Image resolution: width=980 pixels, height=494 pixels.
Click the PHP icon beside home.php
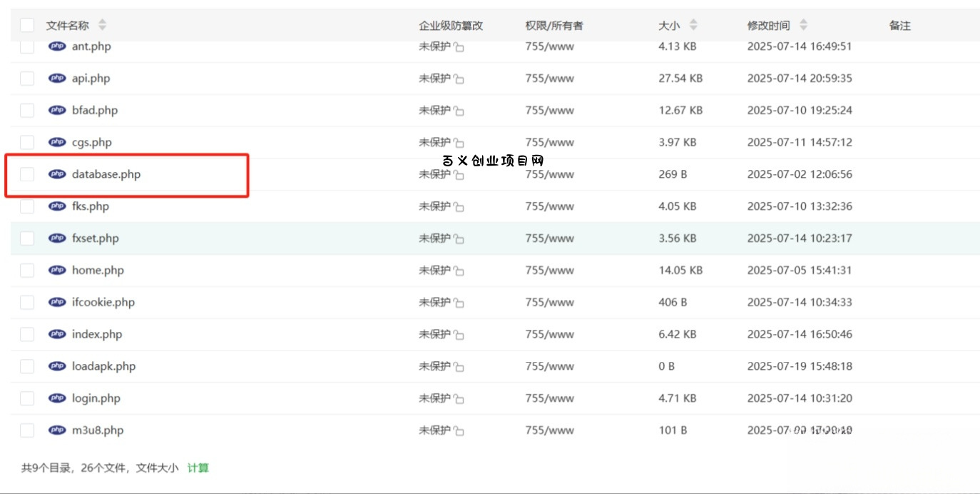coord(57,271)
